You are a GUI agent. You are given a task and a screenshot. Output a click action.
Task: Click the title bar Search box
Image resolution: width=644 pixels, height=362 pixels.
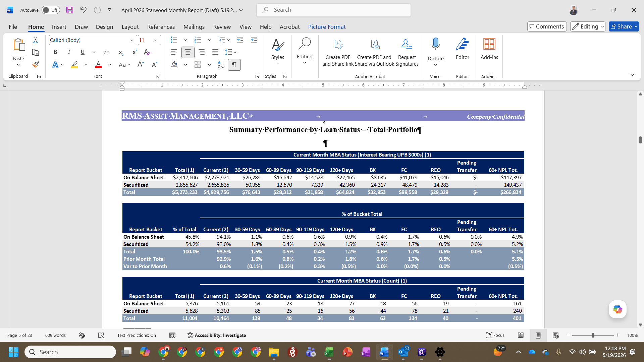(x=333, y=10)
